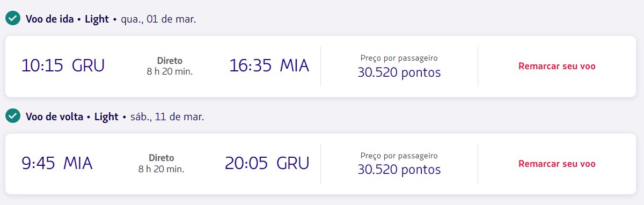Click the green checkmark beside Voo de volta
Image resolution: width=644 pixels, height=205 pixels.
13,116
